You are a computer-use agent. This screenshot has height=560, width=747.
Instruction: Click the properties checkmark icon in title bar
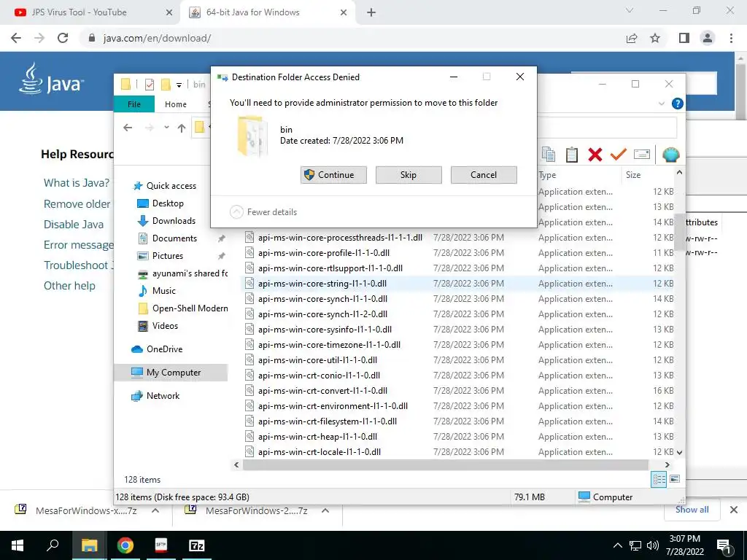[x=149, y=85]
